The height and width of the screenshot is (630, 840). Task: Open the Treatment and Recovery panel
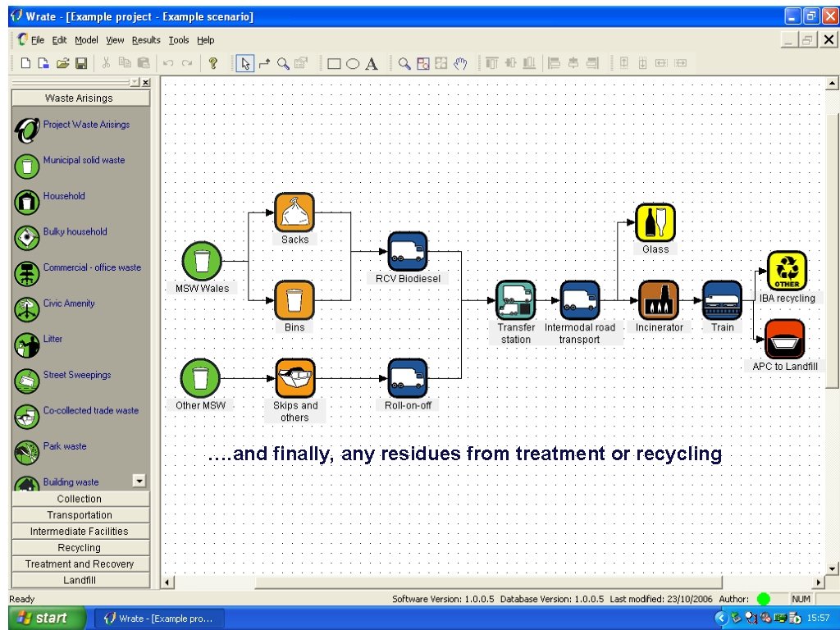(x=80, y=564)
